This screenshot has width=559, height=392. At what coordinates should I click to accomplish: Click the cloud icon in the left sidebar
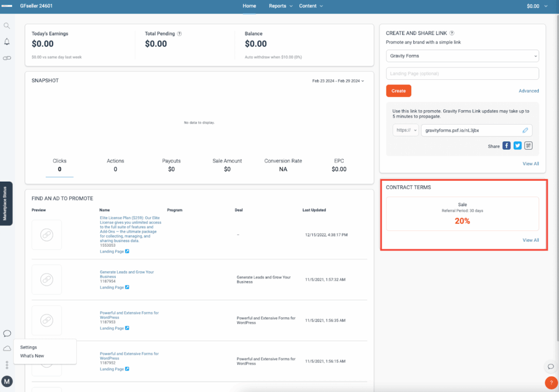click(x=7, y=348)
